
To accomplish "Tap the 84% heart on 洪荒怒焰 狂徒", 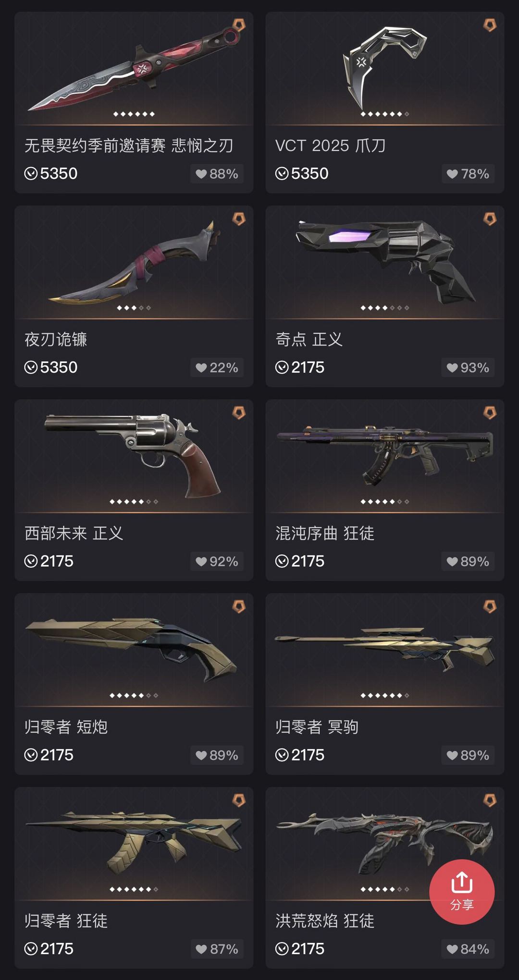I will pos(468,949).
